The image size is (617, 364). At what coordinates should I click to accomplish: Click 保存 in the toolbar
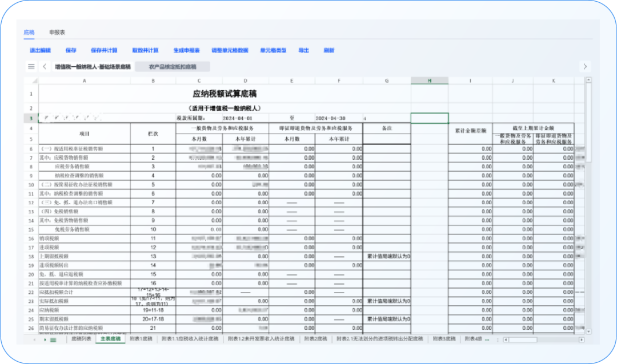point(71,50)
